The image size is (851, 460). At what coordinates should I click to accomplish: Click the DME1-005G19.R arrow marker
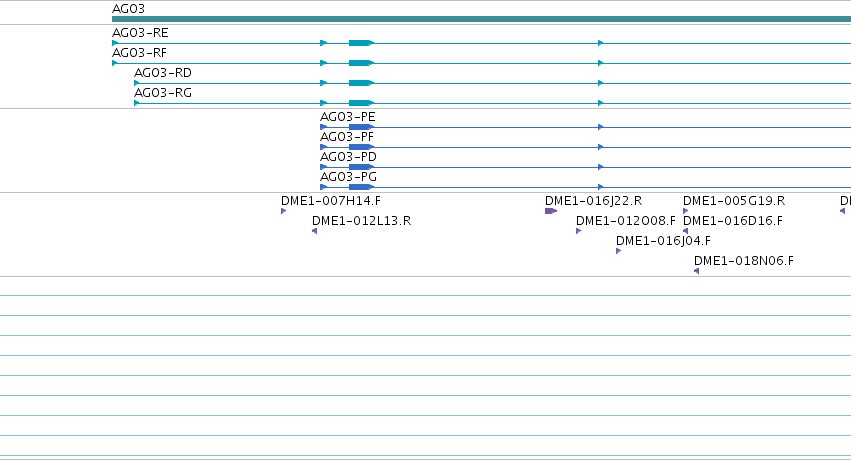[685, 211]
